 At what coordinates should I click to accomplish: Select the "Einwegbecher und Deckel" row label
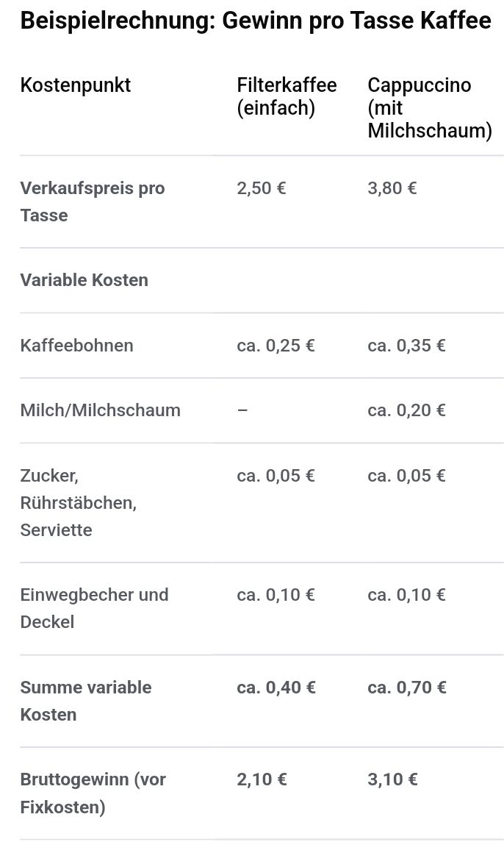pos(94,608)
